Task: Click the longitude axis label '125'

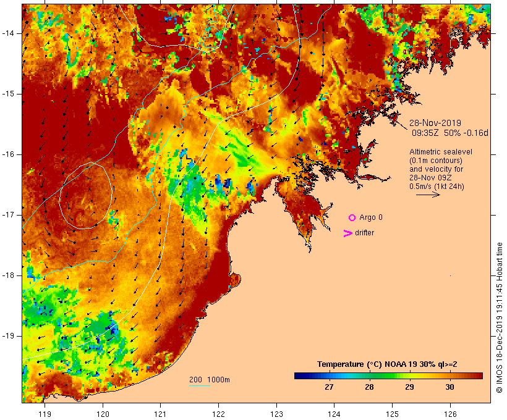Action: [392, 414]
